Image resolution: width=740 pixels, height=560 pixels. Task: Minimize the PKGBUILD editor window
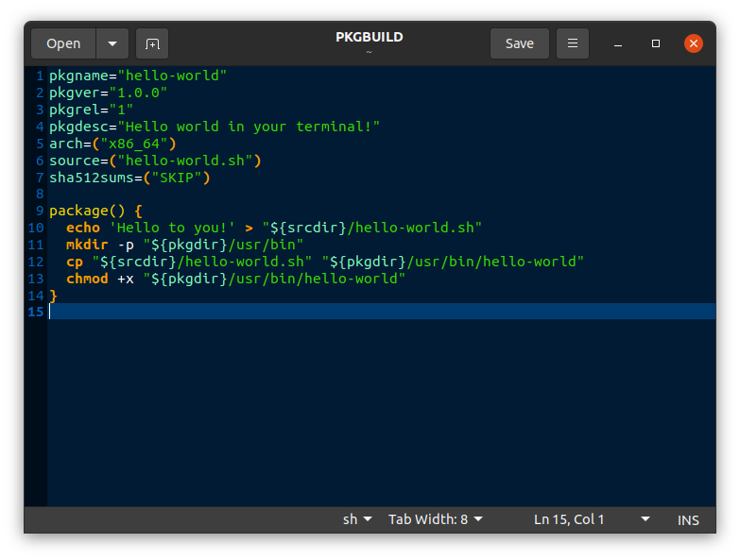pos(618,43)
